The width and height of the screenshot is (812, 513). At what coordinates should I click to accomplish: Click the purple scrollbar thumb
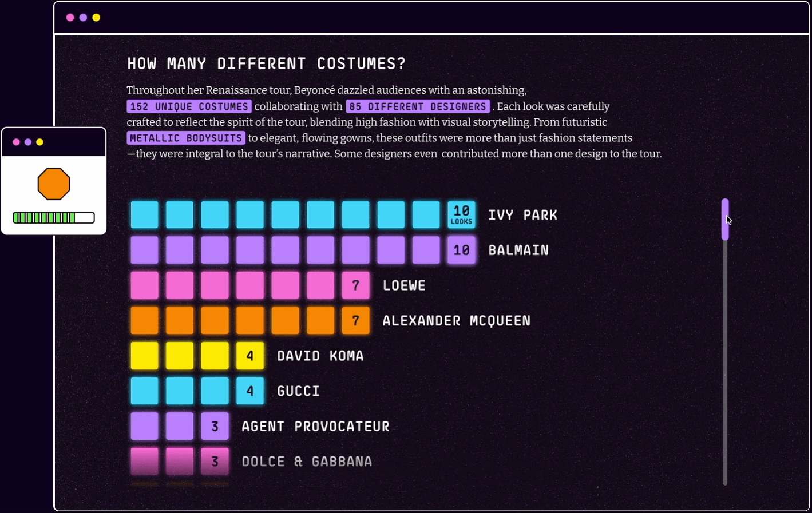(x=725, y=219)
